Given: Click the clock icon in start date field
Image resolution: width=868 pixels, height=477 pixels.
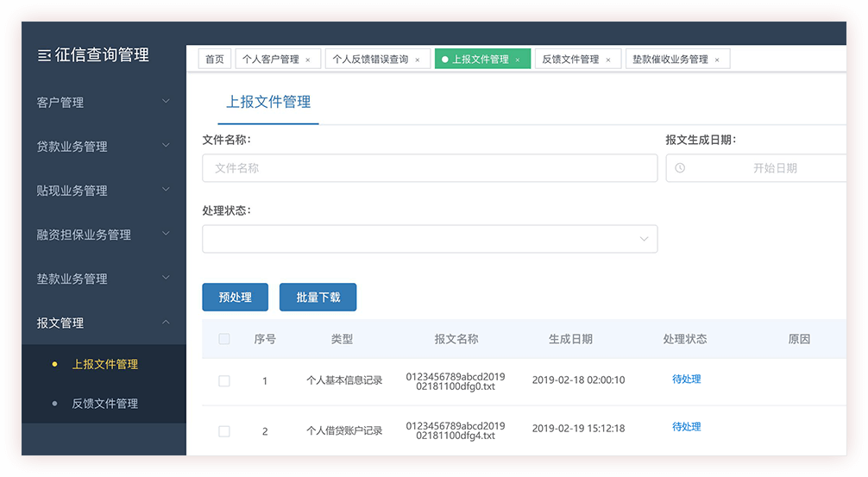Looking at the screenshot, I should pyautogui.click(x=680, y=168).
